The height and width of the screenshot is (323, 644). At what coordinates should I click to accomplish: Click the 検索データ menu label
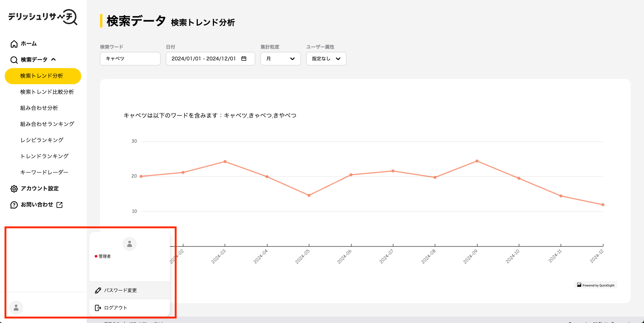pyautogui.click(x=34, y=60)
